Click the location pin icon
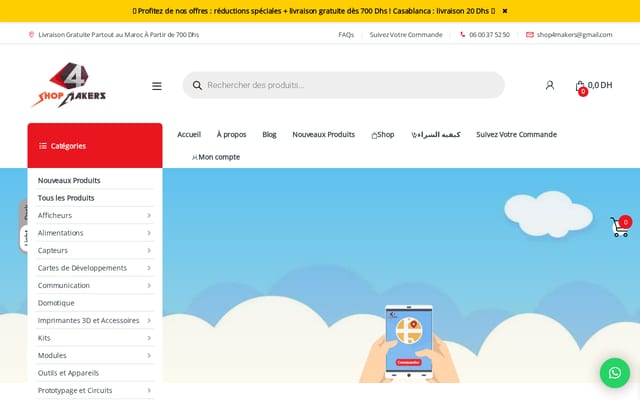Image resolution: width=640 pixels, height=400 pixels. [x=31, y=35]
